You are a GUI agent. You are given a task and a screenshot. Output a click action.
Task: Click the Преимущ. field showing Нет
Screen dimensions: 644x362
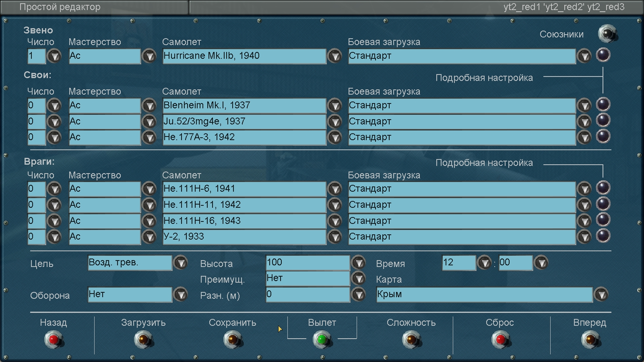[x=308, y=279]
